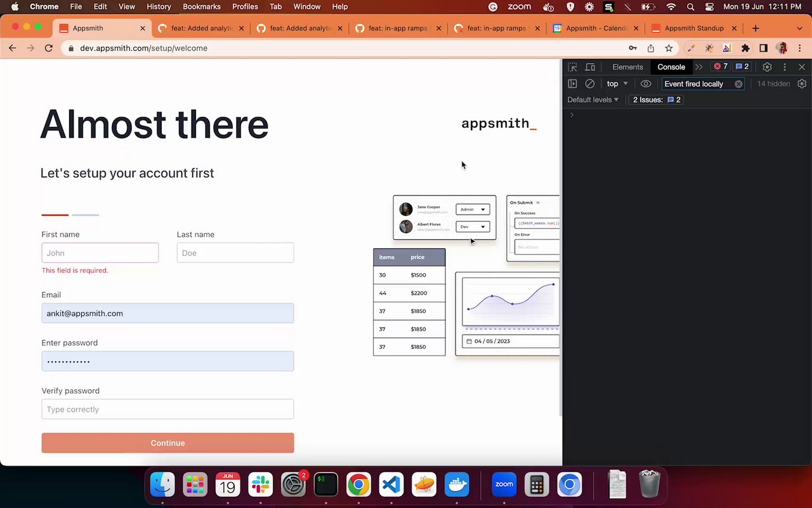Open the tab search chevron in Chrome
This screenshot has height=508, width=812.
pyautogui.click(x=799, y=29)
